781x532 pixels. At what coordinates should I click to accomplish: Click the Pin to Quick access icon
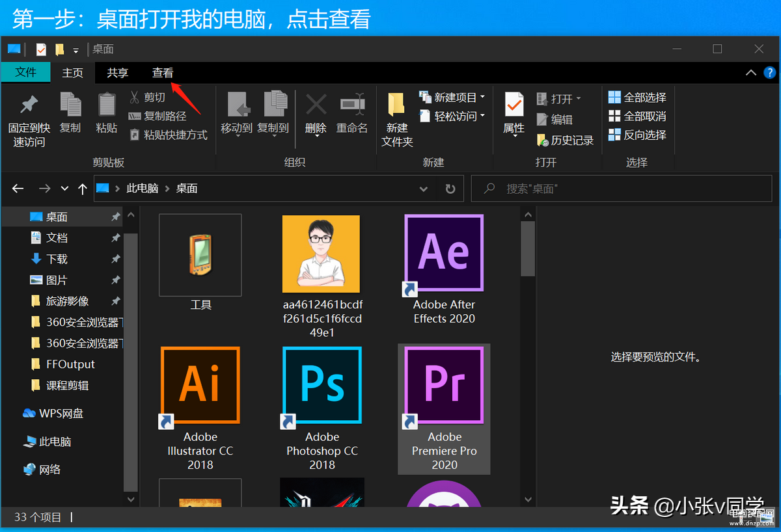tap(29, 105)
